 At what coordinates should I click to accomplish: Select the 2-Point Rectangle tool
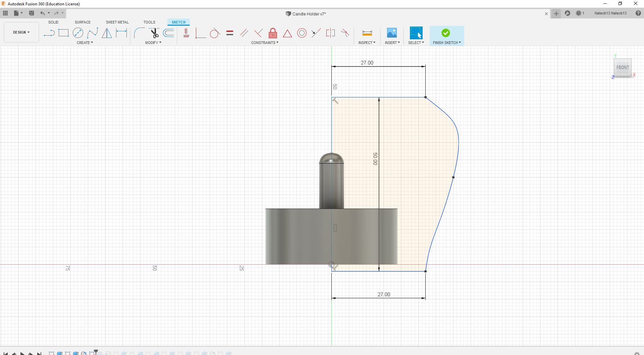[63, 33]
